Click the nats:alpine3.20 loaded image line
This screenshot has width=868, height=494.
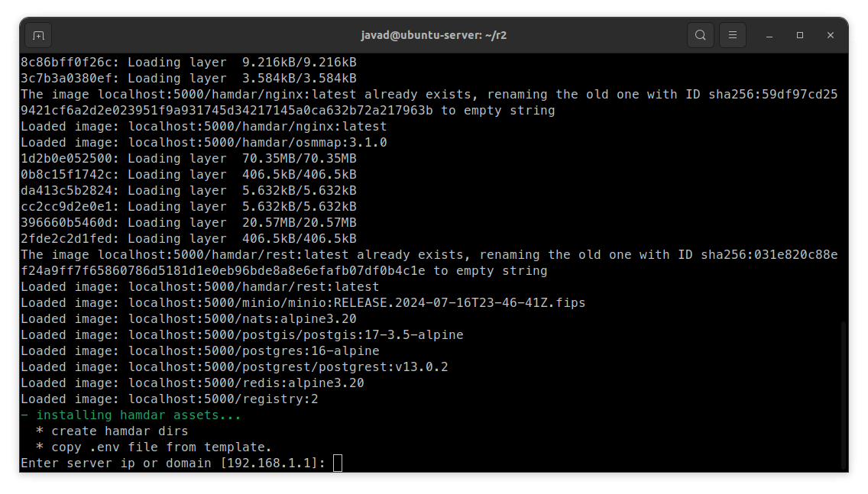click(x=188, y=319)
